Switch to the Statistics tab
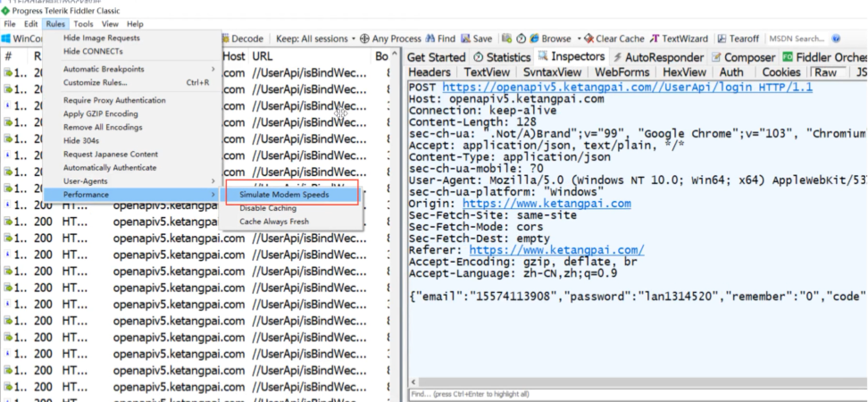868x402 pixels. pyautogui.click(x=502, y=57)
